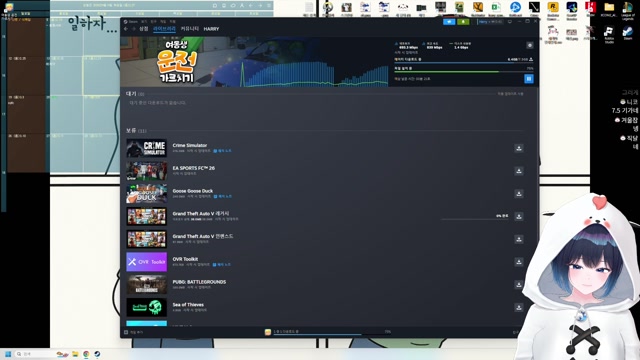640x360 pixels.
Task: Go forward using Steam's forward arrow
Action: (x=133, y=29)
